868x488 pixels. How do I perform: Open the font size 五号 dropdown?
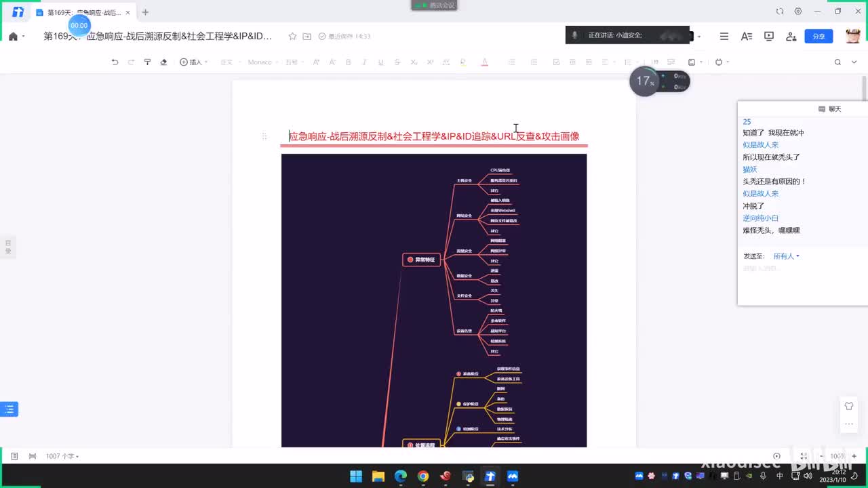[294, 62]
